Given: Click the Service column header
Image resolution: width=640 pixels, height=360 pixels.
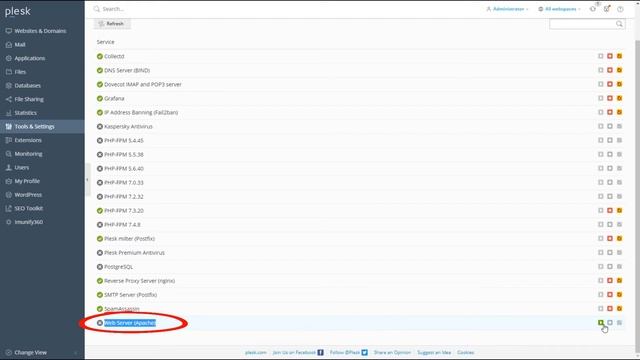Looking at the screenshot, I should point(106,42).
